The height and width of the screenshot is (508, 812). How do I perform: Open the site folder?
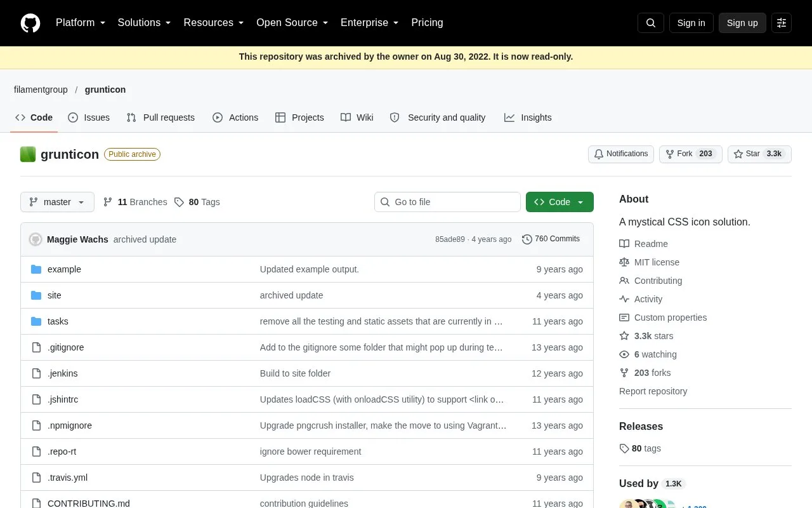[55, 295]
